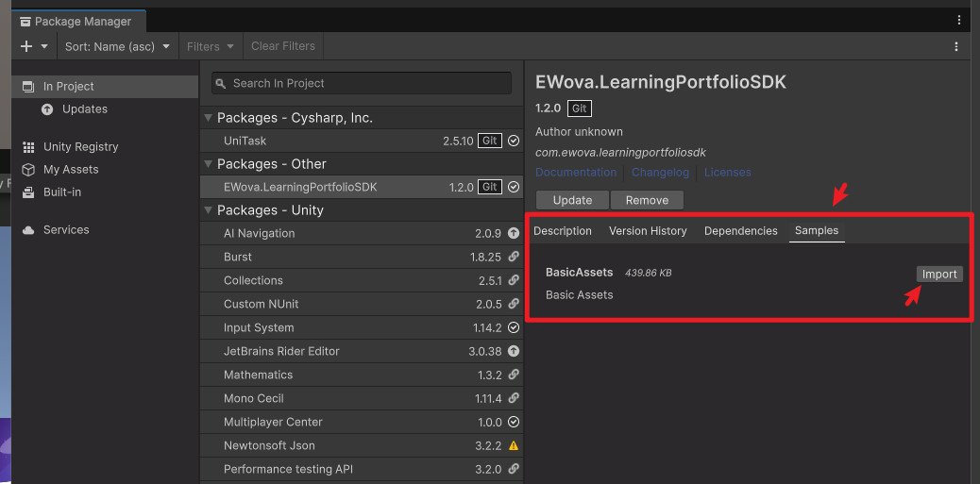Click the plus add package button
Screen dimensions: 980x484
(x=26, y=46)
